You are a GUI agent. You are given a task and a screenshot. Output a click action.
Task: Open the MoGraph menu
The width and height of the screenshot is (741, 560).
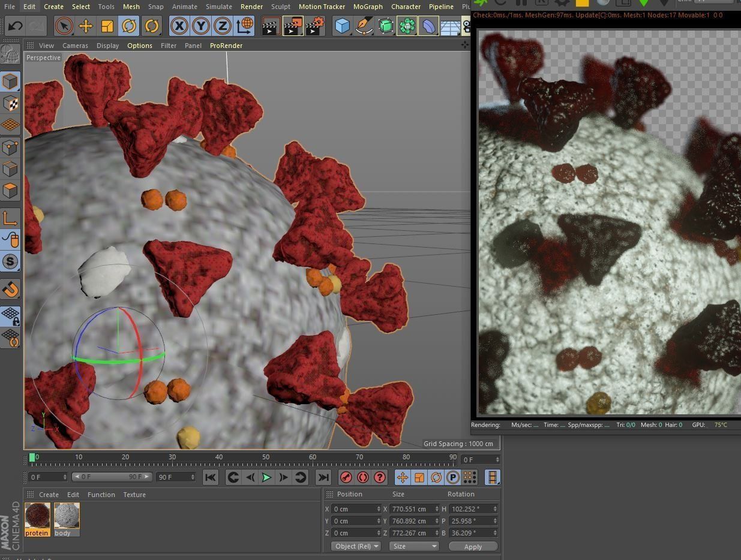coord(368,7)
